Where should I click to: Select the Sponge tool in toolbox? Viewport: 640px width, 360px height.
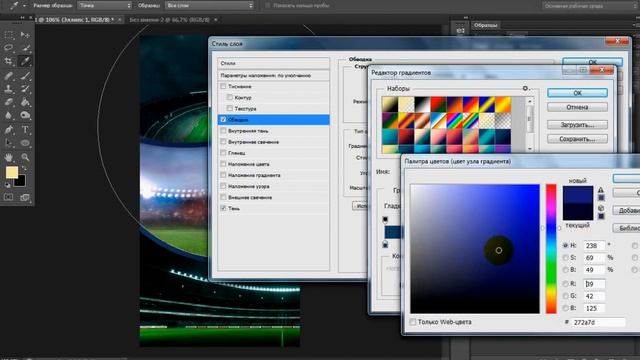25,116
